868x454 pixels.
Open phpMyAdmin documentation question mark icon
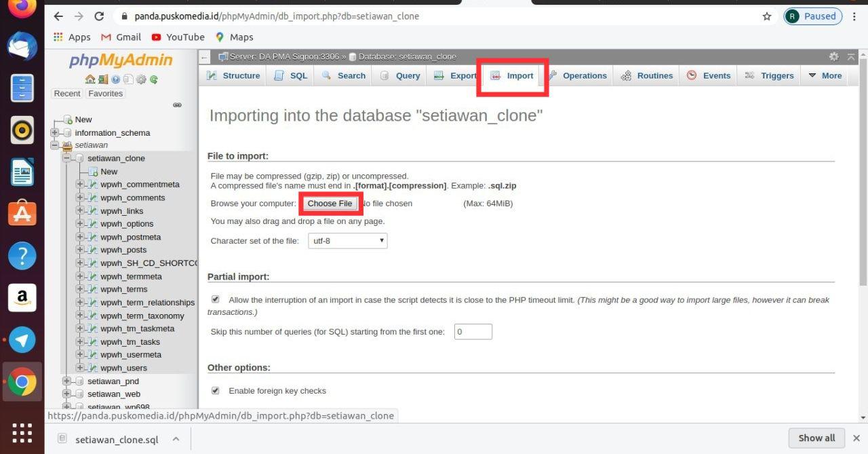pos(115,79)
